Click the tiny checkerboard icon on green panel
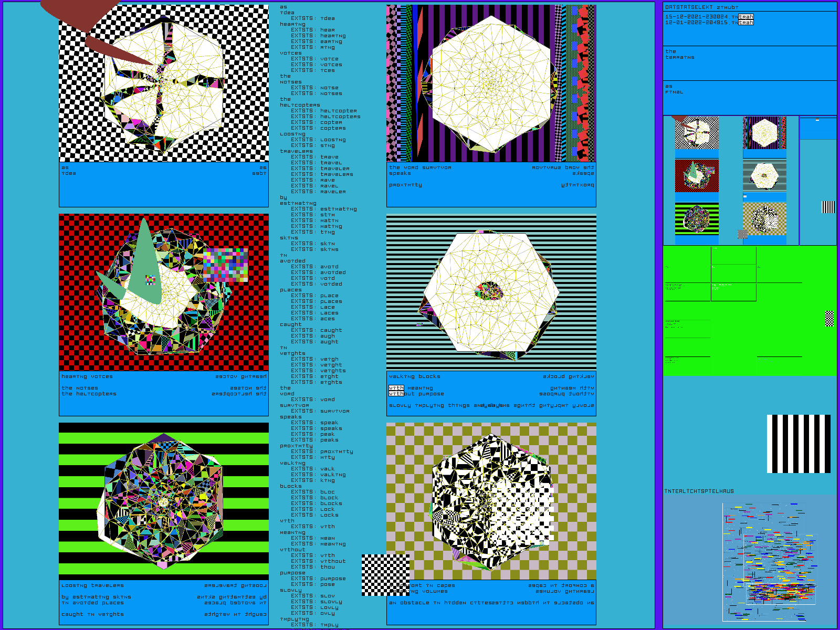The height and width of the screenshot is (630, 840). coord(829,319)
